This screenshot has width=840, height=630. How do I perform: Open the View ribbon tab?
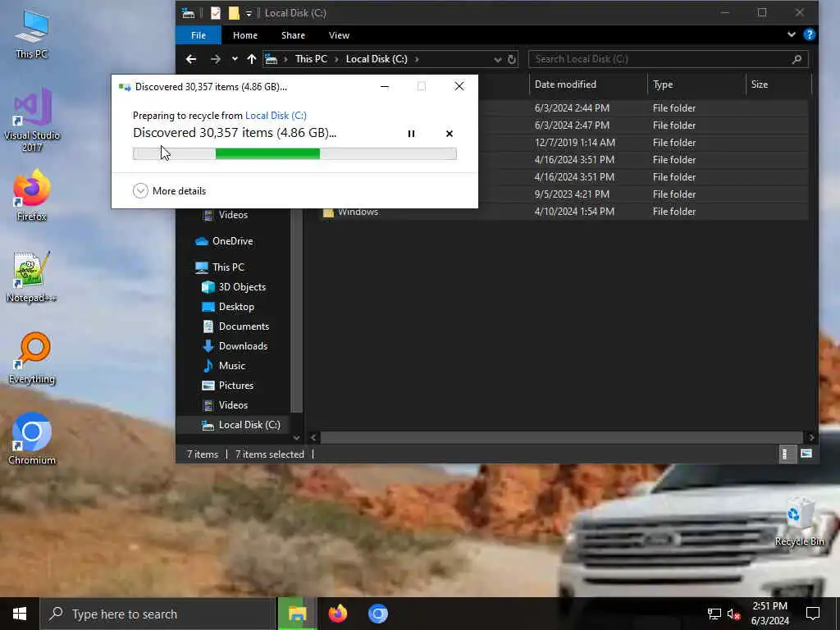point(339,35)
